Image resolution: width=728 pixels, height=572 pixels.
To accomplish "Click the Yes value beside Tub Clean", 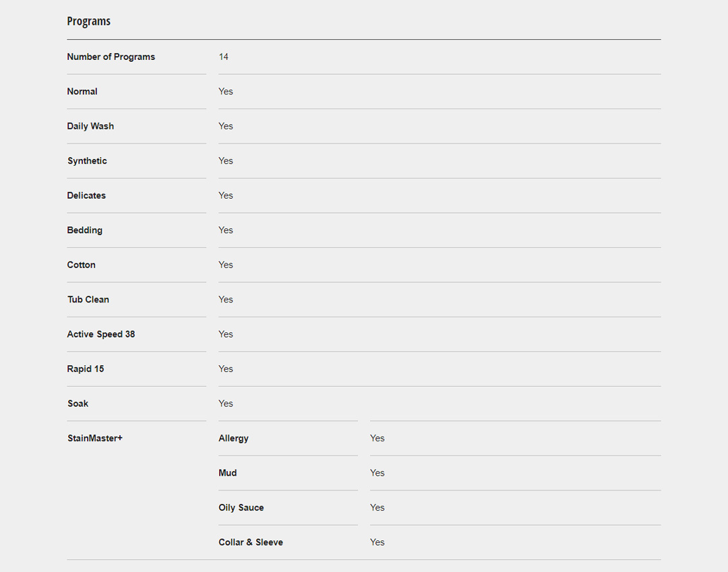I will point(226,300).
